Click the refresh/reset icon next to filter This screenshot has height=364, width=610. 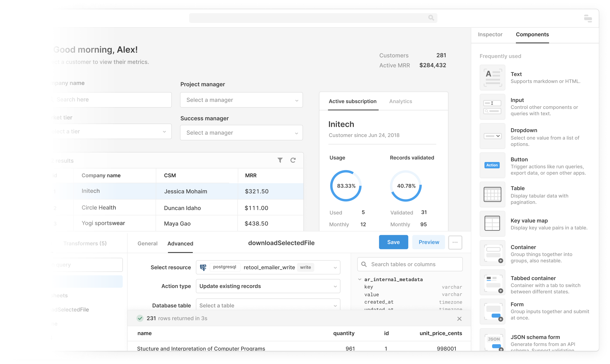click(x=293, y=160)
